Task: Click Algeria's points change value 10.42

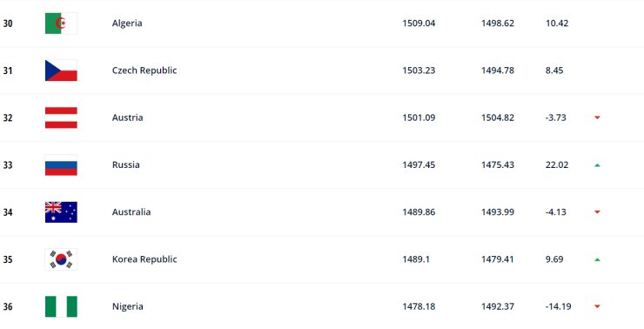Action: click(x=557, y=23)
